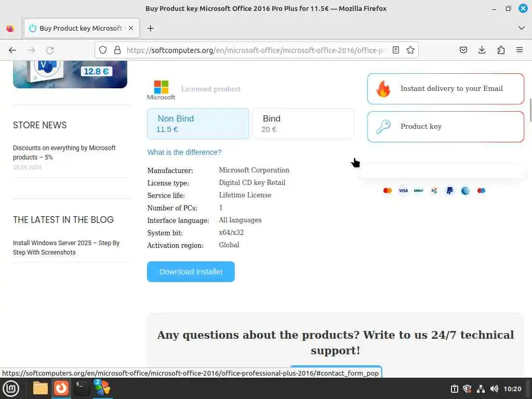This screenshot has height=399, width=532.
Task: Click the forward navigation arrow
Action: coord(31,50)
